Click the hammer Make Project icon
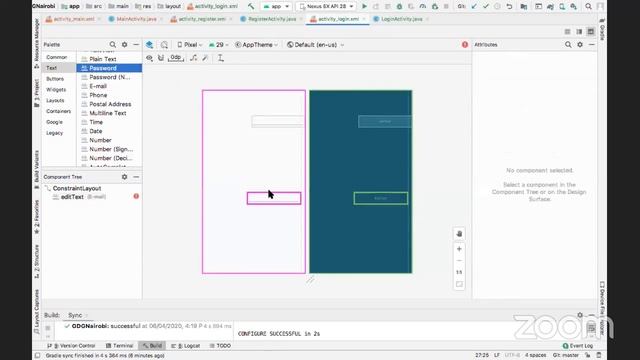640x360 pixels. (251, 7)
